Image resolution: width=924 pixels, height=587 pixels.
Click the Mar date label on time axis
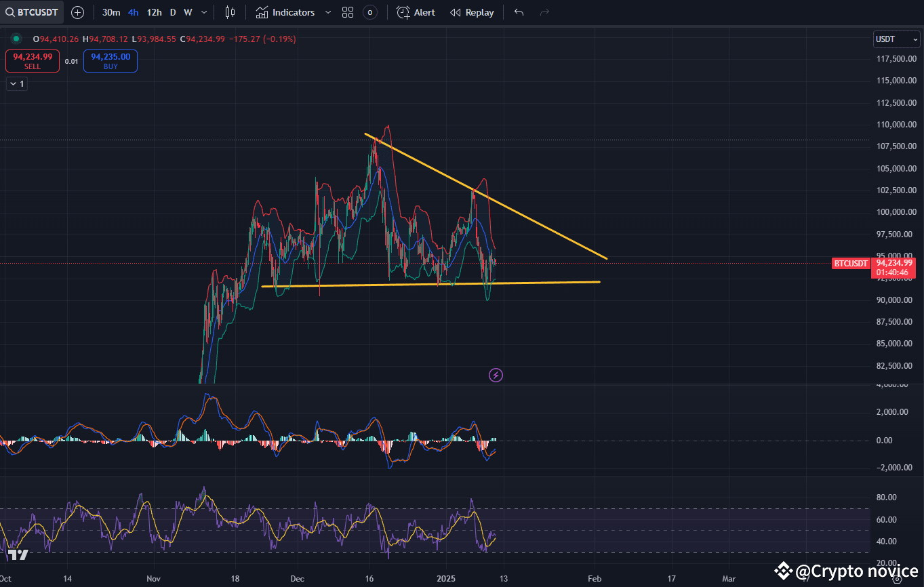pos(729,579)
